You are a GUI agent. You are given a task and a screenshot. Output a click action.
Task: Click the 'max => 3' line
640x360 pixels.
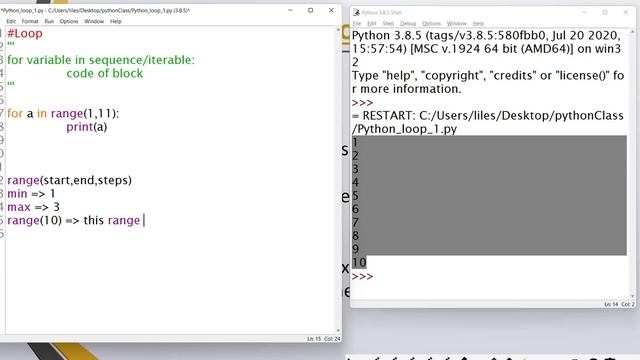coord(33,207)
